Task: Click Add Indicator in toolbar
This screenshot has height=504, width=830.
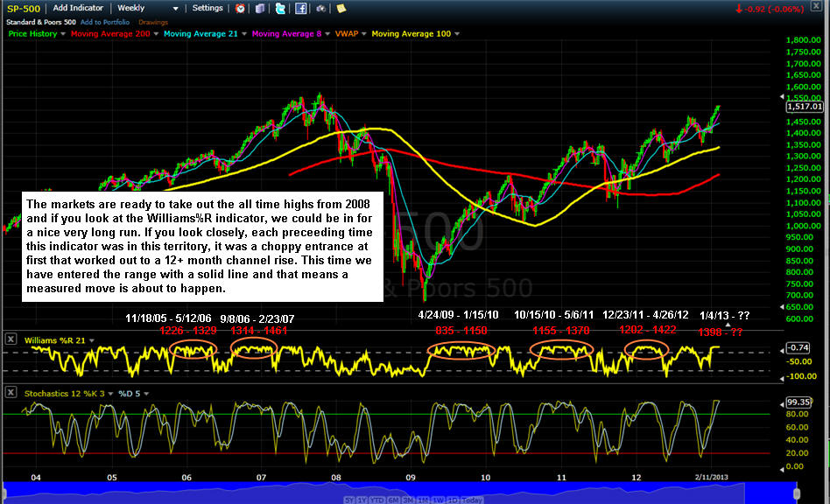Action: coord(78,8)
